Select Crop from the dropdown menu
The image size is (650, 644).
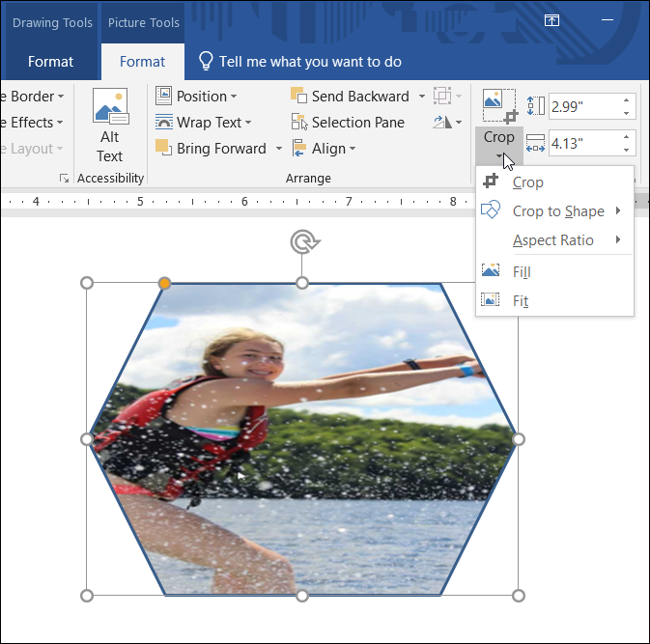[x=554, y=182]
